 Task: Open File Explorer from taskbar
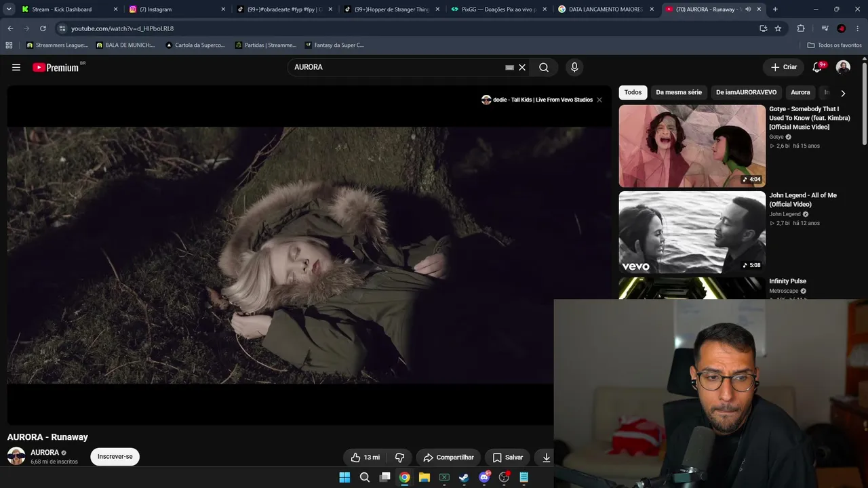point(425,477)
